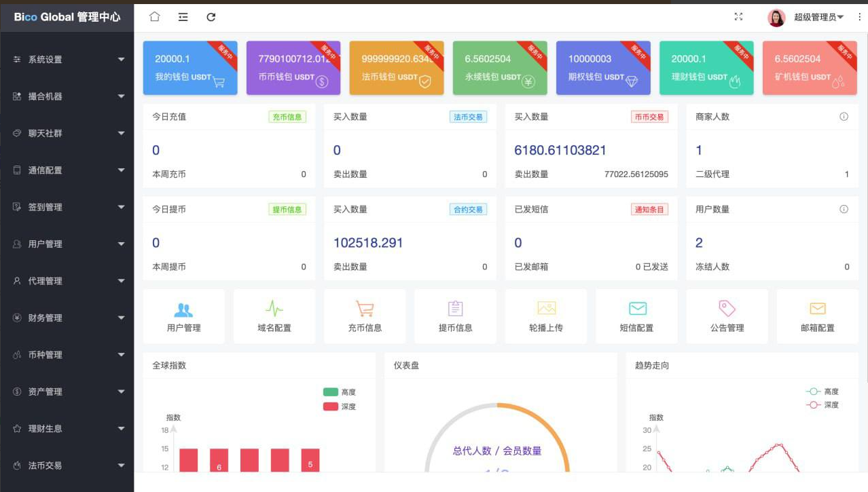Screen dimensions: 868x492
Task: Click the 我的钱包 USDT wallet card
Action: [190, 68]
